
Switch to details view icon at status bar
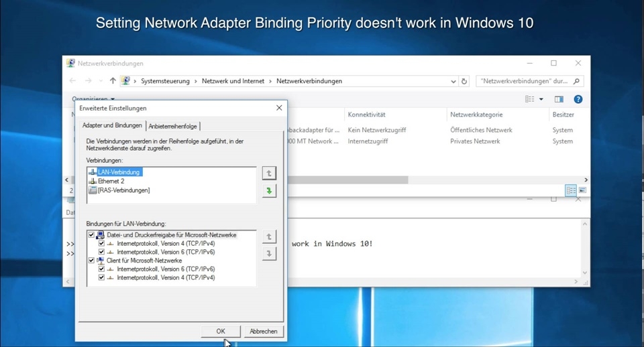point(571,190)
